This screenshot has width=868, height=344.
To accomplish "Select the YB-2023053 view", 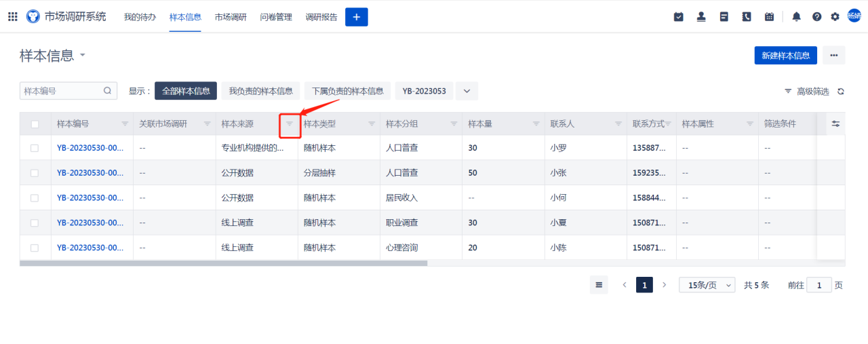I will coord(424,91).
